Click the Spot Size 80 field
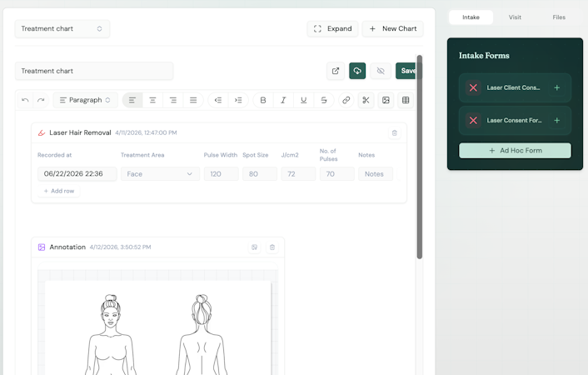Screen dimensions: 588x375 click(260, 174)
